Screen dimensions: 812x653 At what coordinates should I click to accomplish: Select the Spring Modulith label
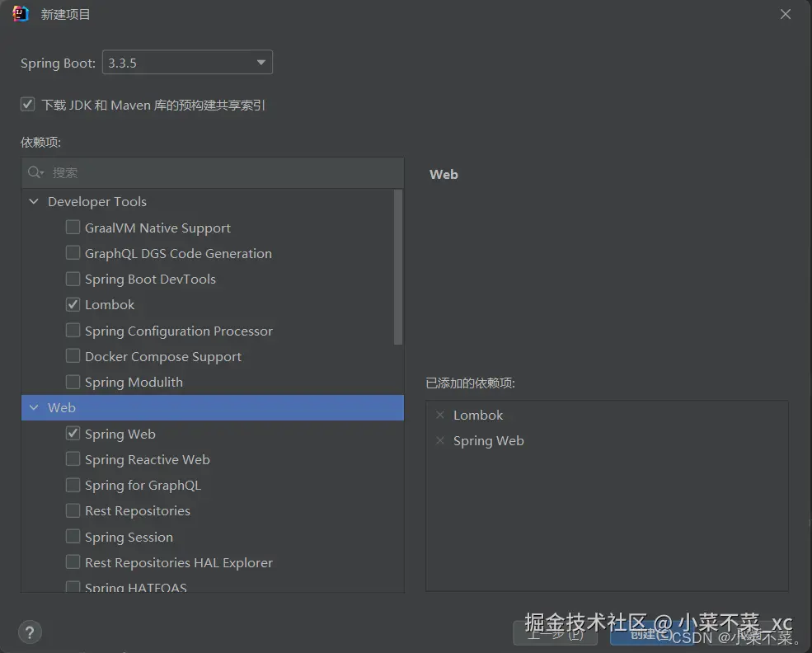[x=134, y=383]
